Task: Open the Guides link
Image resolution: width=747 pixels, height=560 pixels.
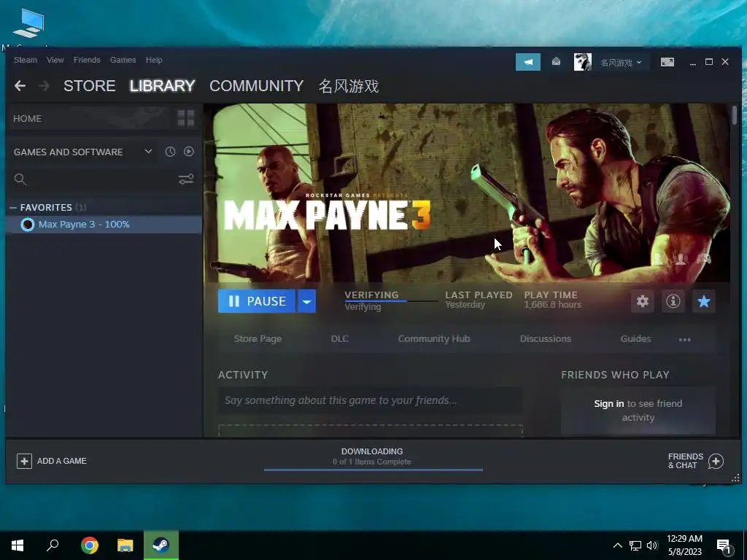Action: point(635,338)
